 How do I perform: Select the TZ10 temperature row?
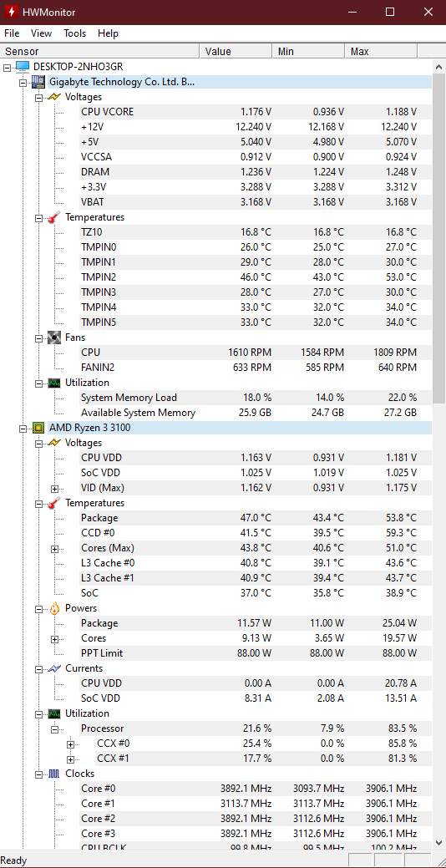pyautogui.click(x=256, y=232)
